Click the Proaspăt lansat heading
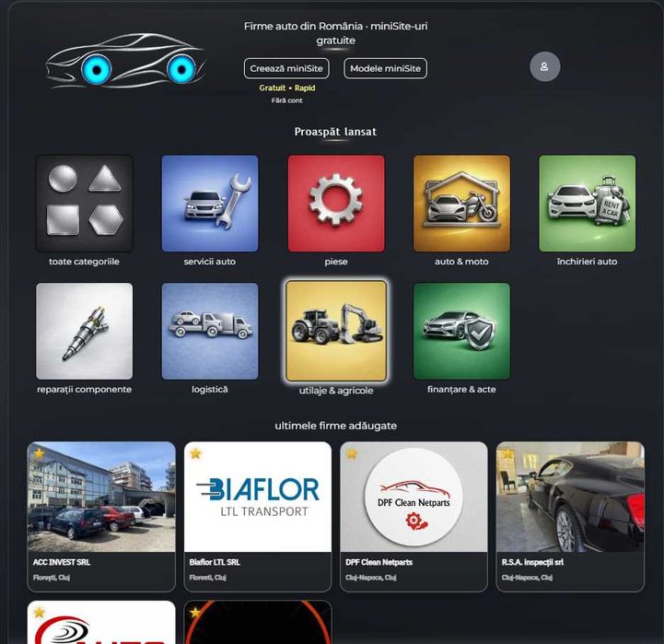This screenshot has height=644, width=664. (x=335, y=132)
